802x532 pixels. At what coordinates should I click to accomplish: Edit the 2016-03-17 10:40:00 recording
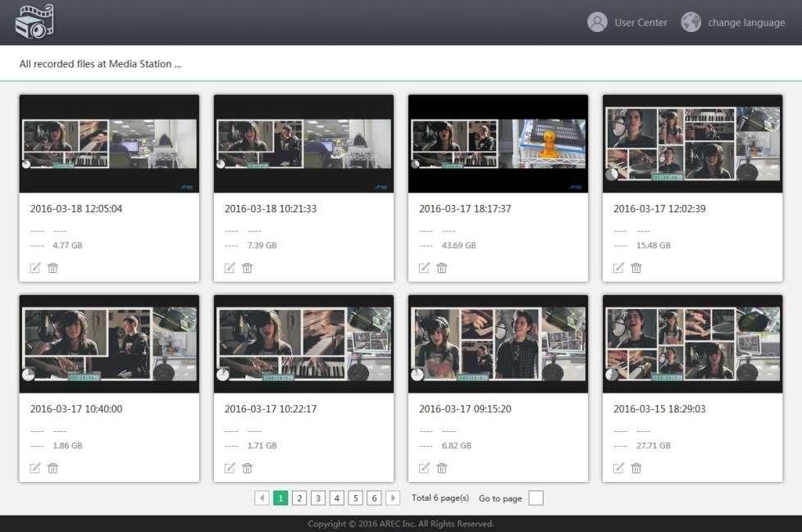(34, 468)
